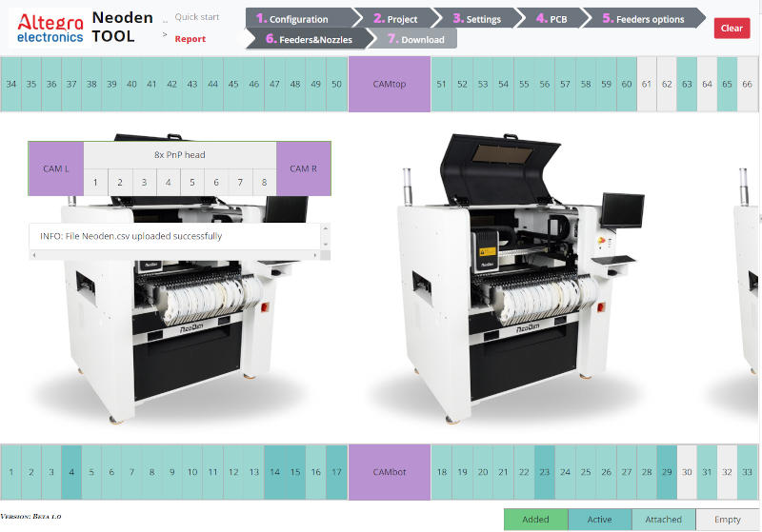
Task: Open the Report link
Action: [x=190, y=39]
